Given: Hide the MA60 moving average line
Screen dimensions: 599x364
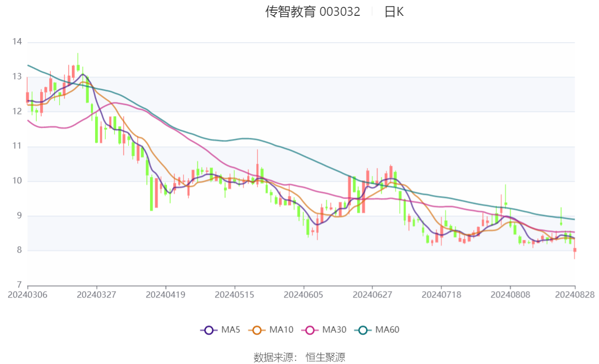Looking at the screenshot, I should (377, 330).
